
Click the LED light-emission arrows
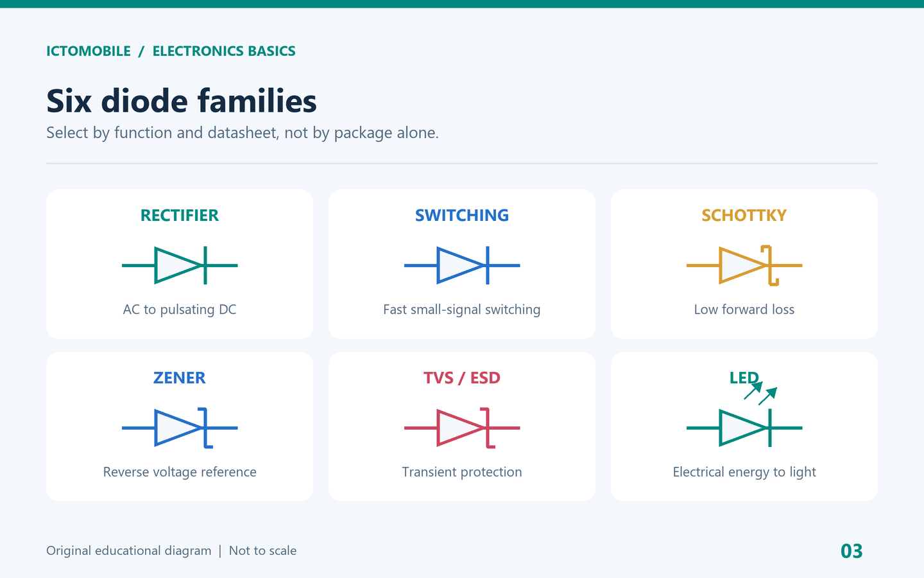760,393
